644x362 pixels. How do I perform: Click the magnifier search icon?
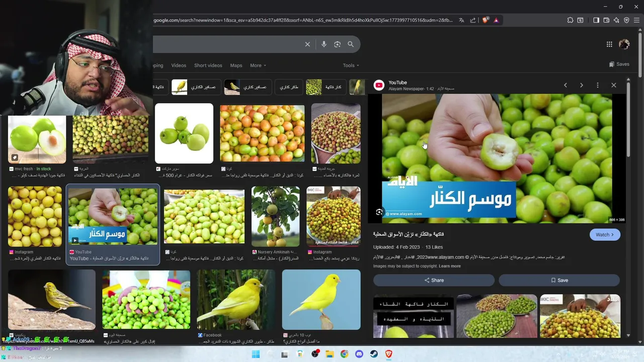coord(351,44)
